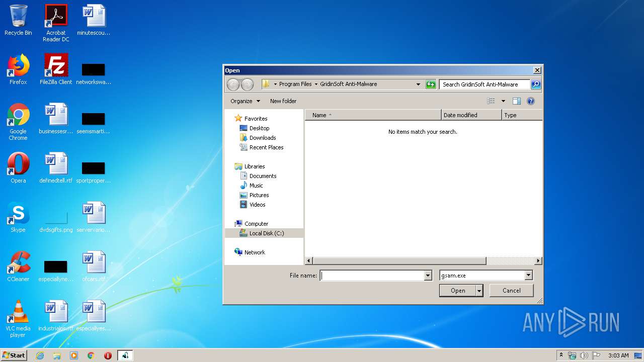The image size is (644, 362).
Task: Open the File name combo dropdown
Action: coord(428,276)
